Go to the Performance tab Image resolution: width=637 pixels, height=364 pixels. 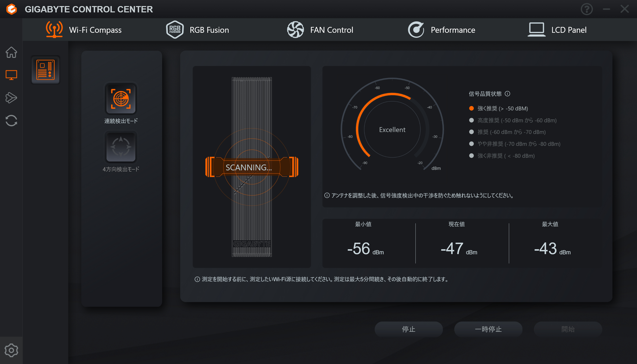pyautogui.click(x=441, y=30)
